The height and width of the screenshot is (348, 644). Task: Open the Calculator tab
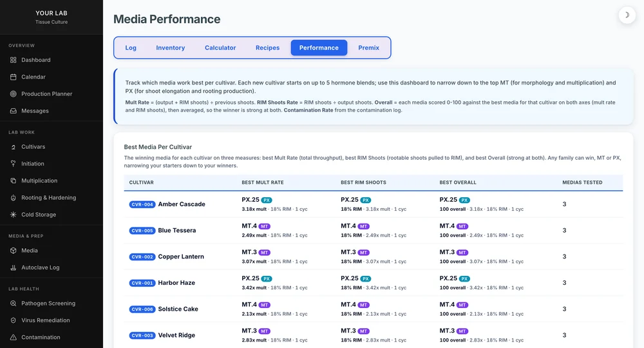tap(220, 48)
